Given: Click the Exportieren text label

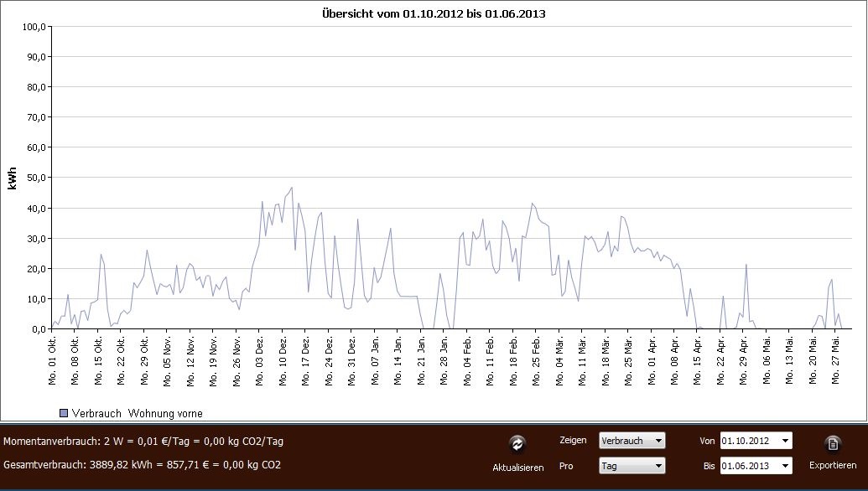Looking at the screenshot, I should pos(832,465).
